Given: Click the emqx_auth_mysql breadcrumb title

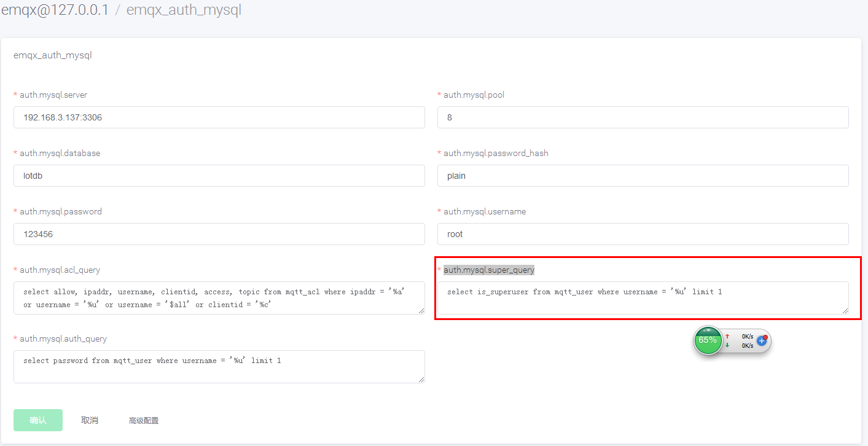Looking at the screenshot, I should 184,10.
